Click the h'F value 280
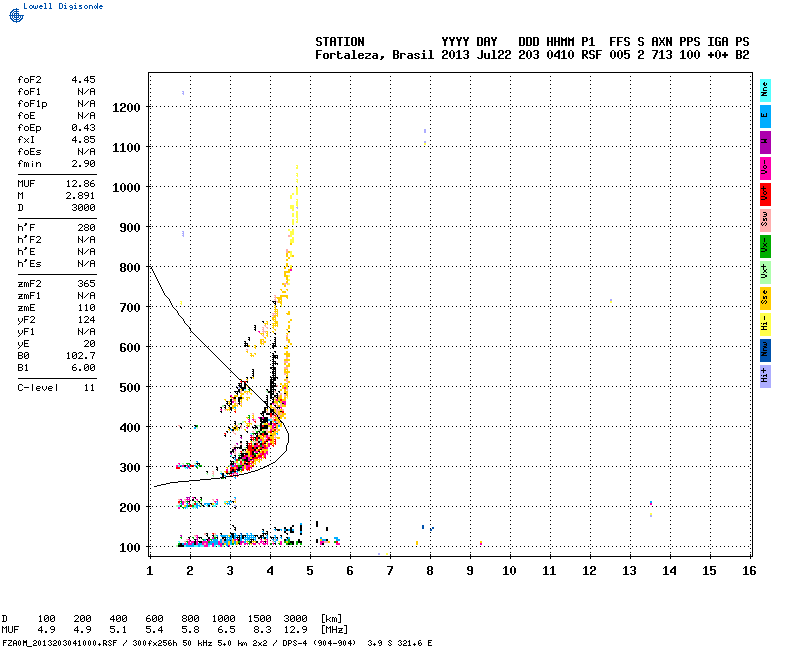Viewport: 800px width, 650px height. pos(86,228)
